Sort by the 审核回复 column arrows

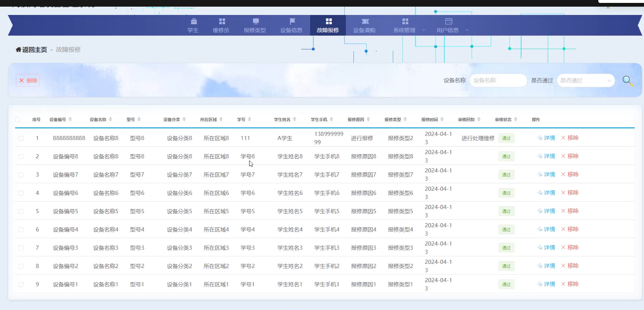click(x=479, y=119)
